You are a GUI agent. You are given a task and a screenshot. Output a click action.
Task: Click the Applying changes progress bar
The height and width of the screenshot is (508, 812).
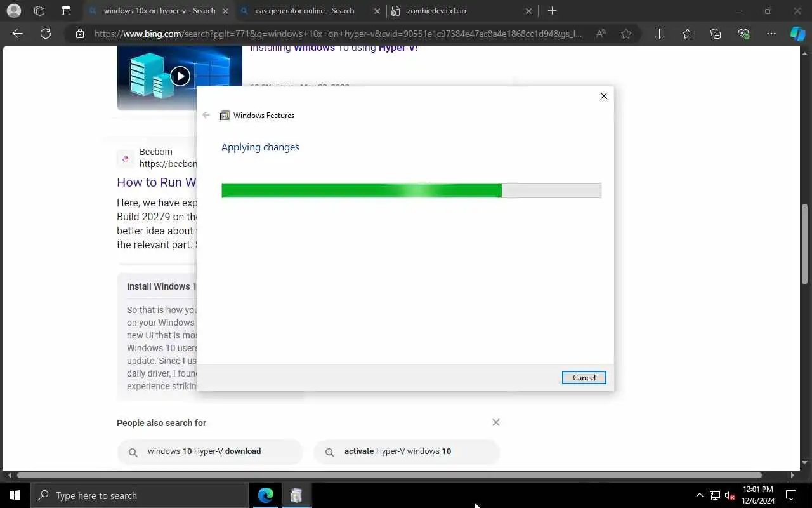(411, 190)
